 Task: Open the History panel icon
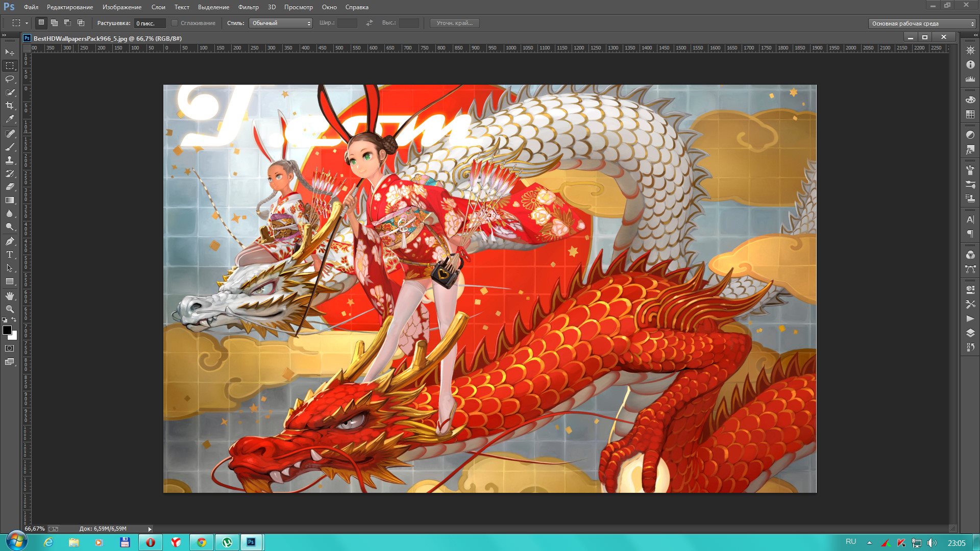970,347
